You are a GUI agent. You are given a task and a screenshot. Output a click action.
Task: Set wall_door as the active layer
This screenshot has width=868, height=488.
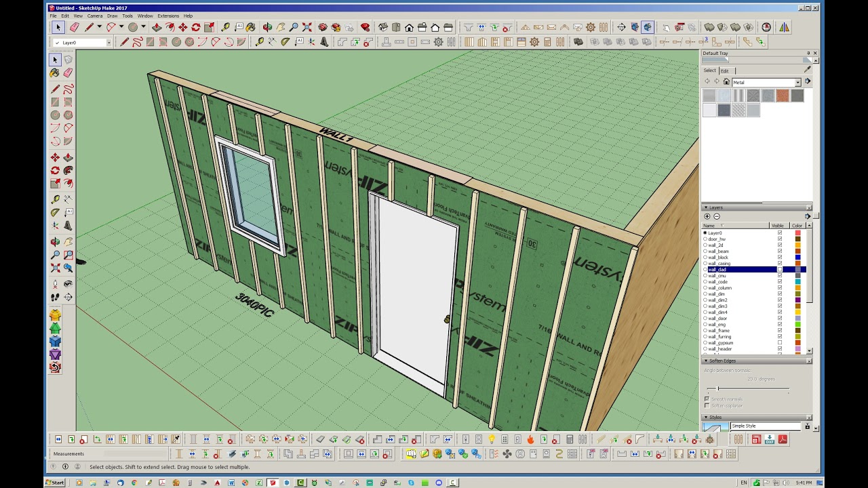tap(705, 319)
